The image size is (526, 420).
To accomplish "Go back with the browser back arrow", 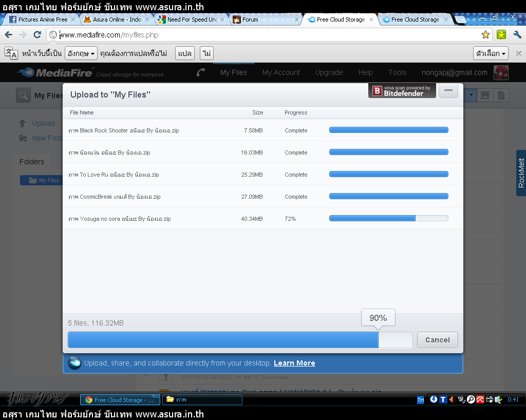I will pyautogui.click(x=9, y=35).
